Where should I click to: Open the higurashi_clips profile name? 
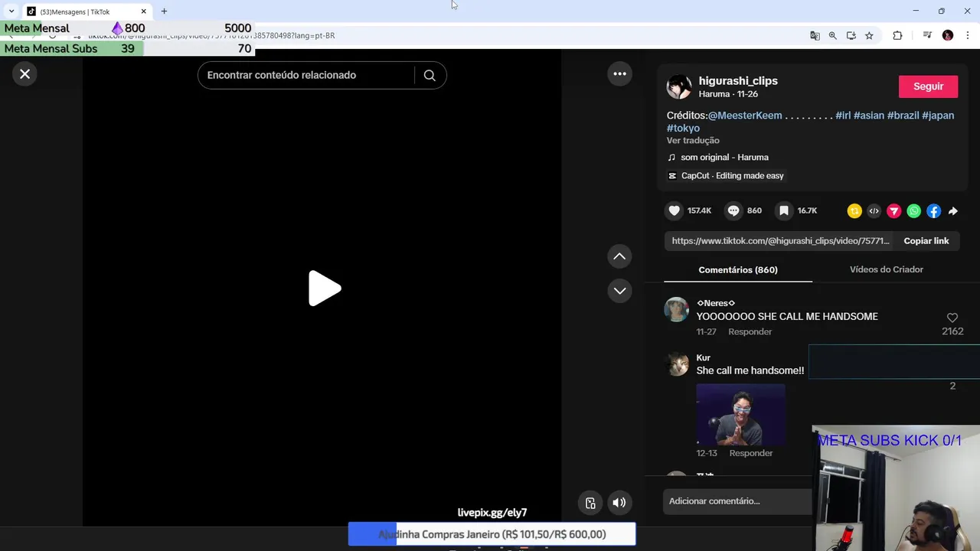[738, 81]
